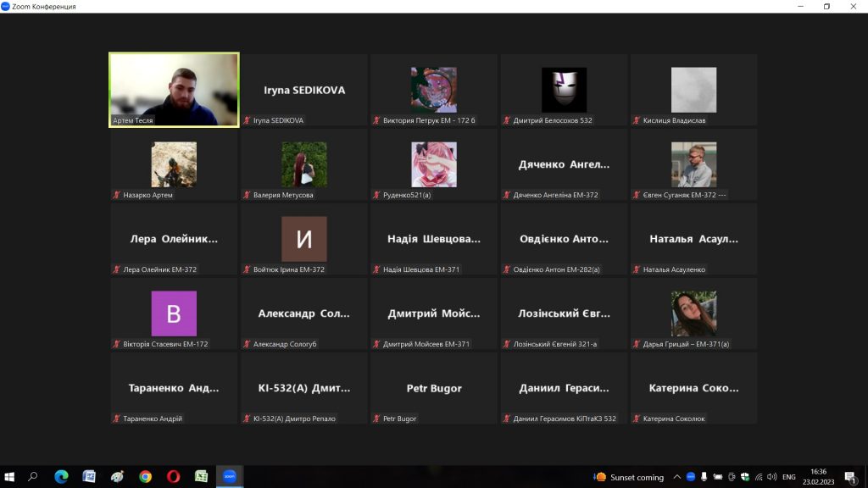Show hidden system tray icons
868x488 pixels.
pos(676,477)
